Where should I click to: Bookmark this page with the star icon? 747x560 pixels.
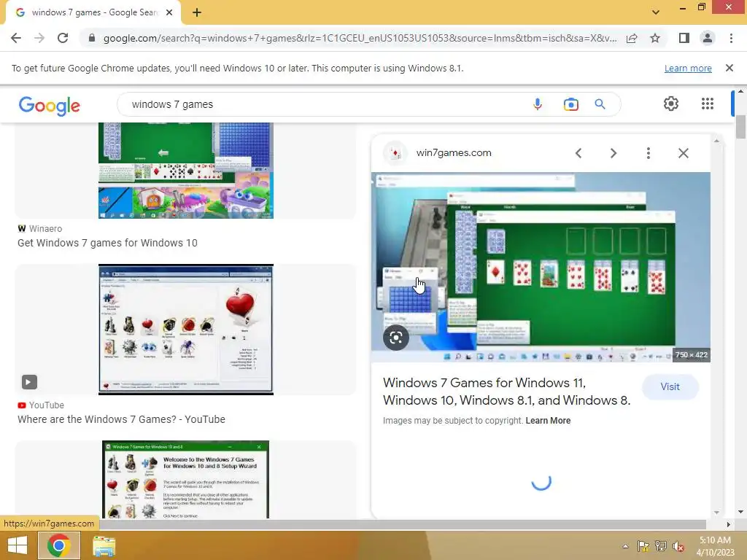point(655,38)
